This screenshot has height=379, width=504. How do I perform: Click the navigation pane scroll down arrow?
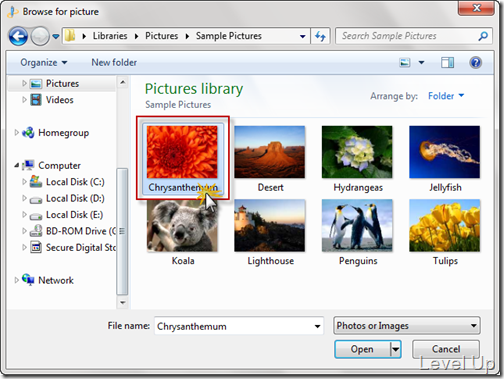(122, 303)
